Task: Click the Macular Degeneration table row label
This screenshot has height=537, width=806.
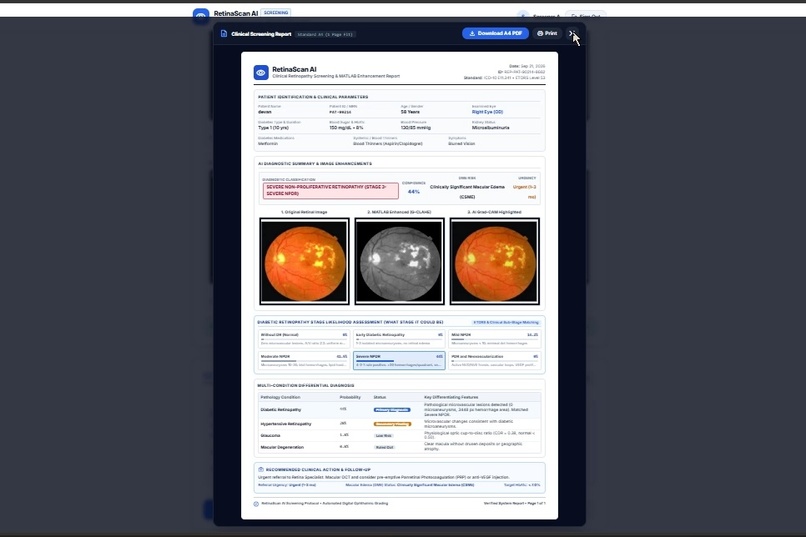Action: pyautogui.click(x=282, y=448)
